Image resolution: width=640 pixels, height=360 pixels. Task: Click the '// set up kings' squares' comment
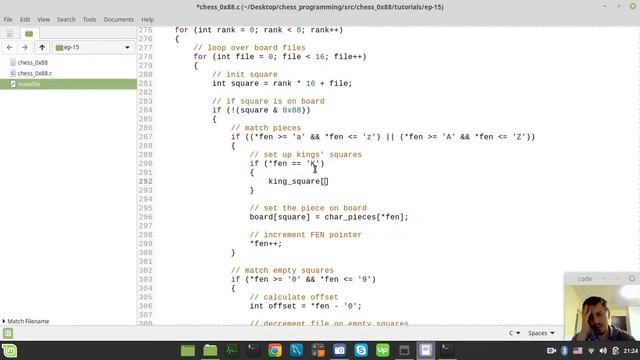306,155
